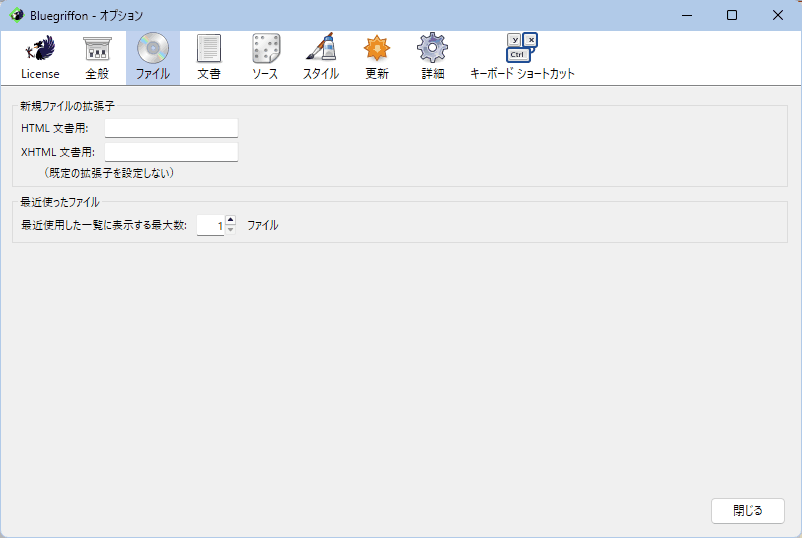The width and height of the screenshot is (802, 538).
Task: Maximize the オプション window
Action: pyautogui.click(x=732, y=15)
